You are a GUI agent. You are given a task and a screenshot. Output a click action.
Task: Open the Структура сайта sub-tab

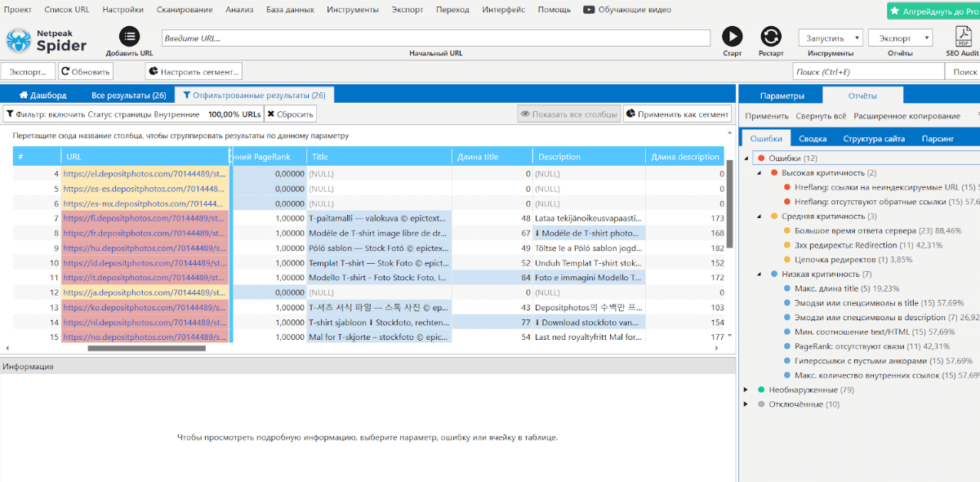(x=874, y=139)
